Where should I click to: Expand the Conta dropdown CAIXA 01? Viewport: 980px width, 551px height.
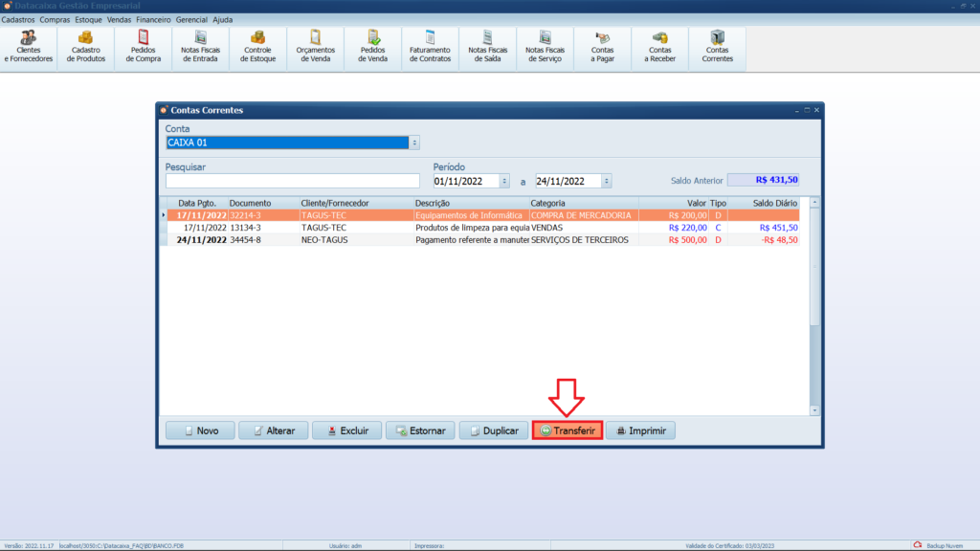pyautogui.click(x=414, y=143)
